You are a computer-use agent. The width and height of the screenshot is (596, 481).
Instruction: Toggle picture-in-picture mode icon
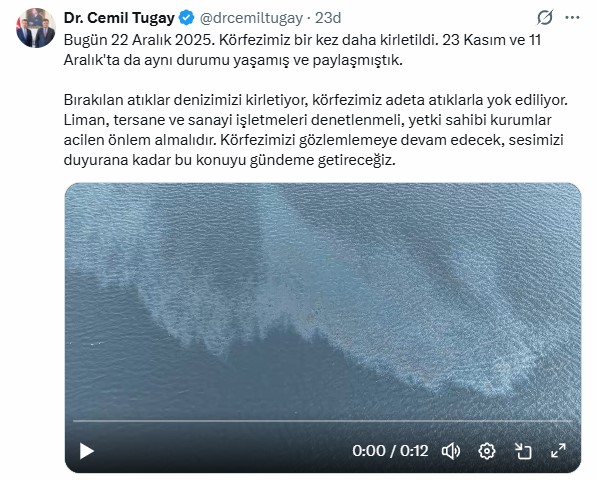pyautogui.click(x=523, y=451)
